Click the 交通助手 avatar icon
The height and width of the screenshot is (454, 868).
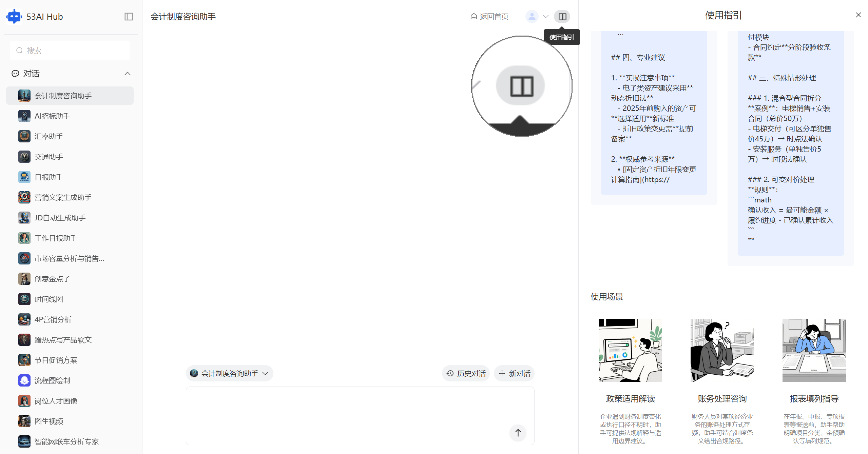tap(24, 157)
